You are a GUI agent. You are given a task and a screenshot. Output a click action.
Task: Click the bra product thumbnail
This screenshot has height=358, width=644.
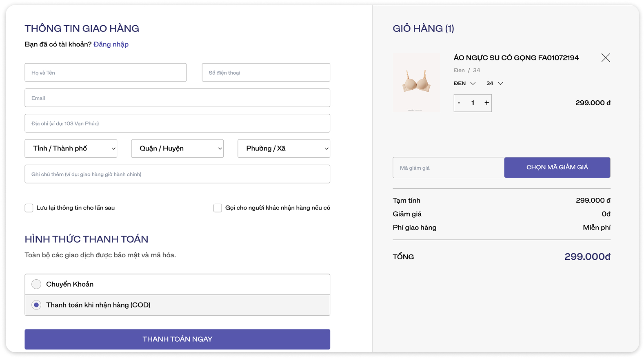[x=416, y=83]
